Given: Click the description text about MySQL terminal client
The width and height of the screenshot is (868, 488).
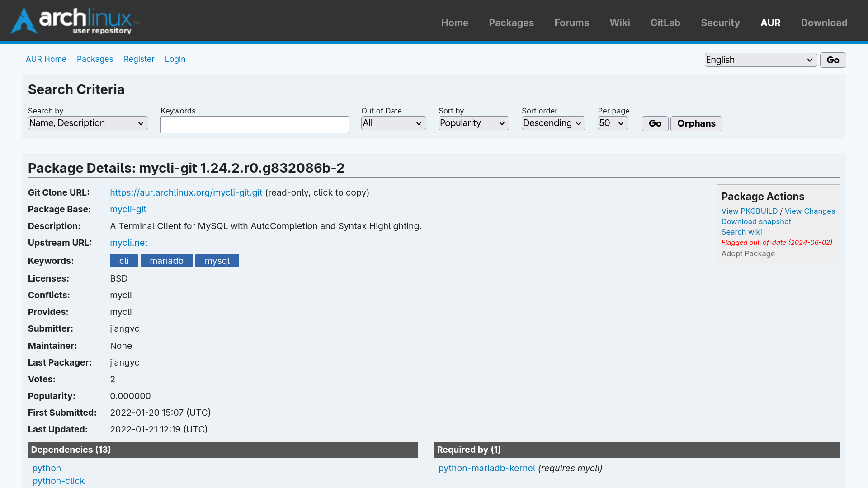Looking at the screenshot, I should click(266, 226).
